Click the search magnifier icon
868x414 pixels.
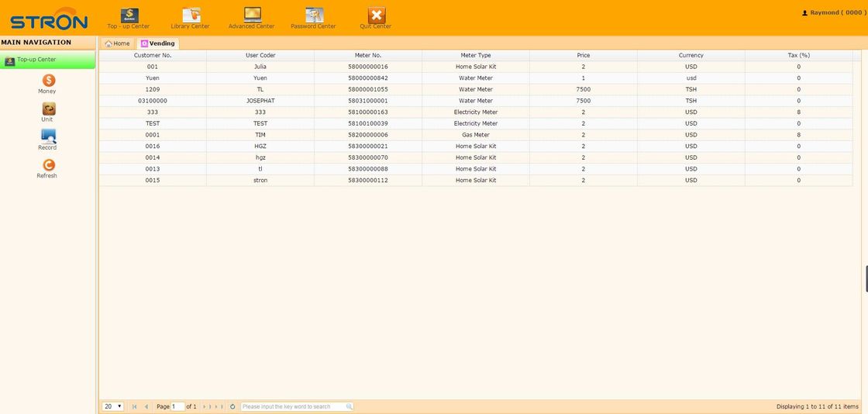pyautogui.click(x=350, y=406)
